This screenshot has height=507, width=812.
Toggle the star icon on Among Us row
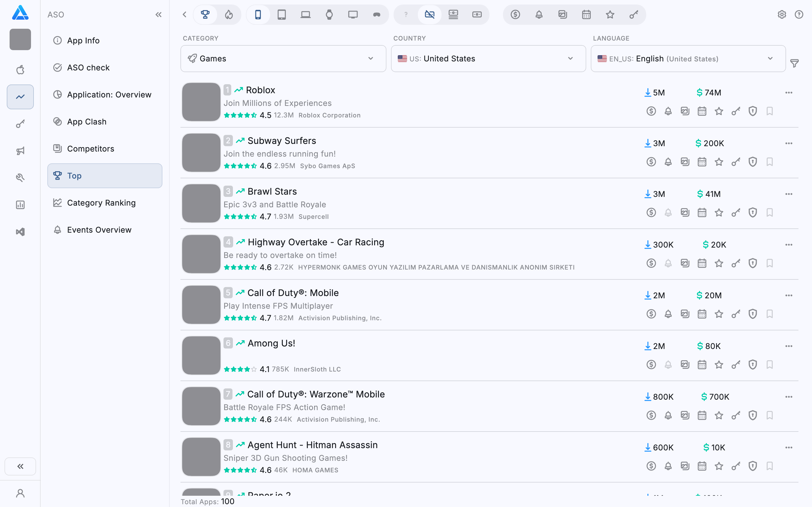point(719,364)
